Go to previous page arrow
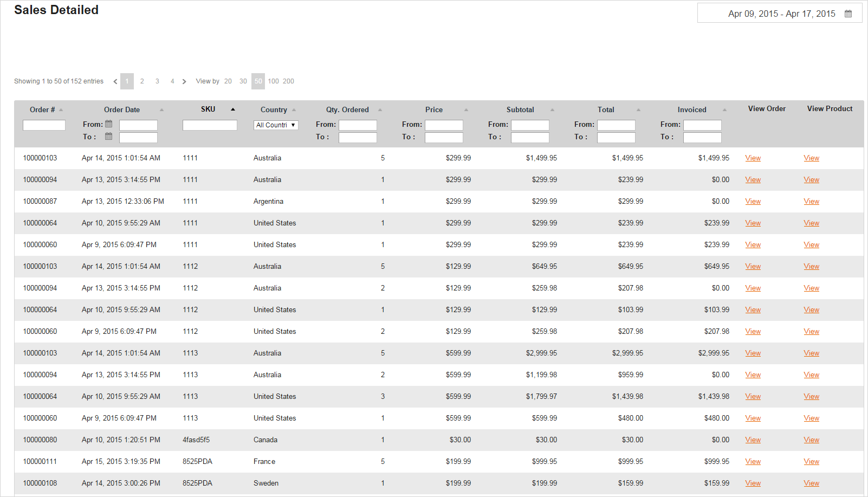The image size is (868, 497). click(115, 81)
